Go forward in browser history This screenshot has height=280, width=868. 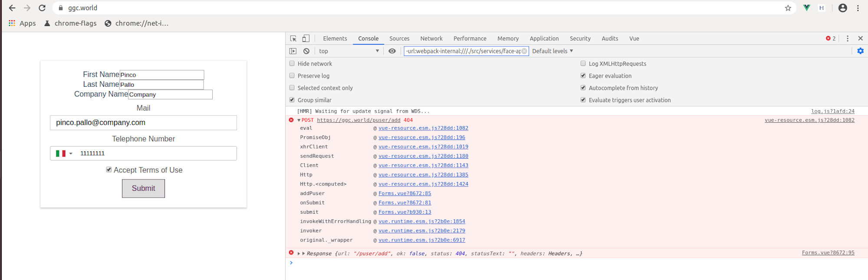pos(27,8)
